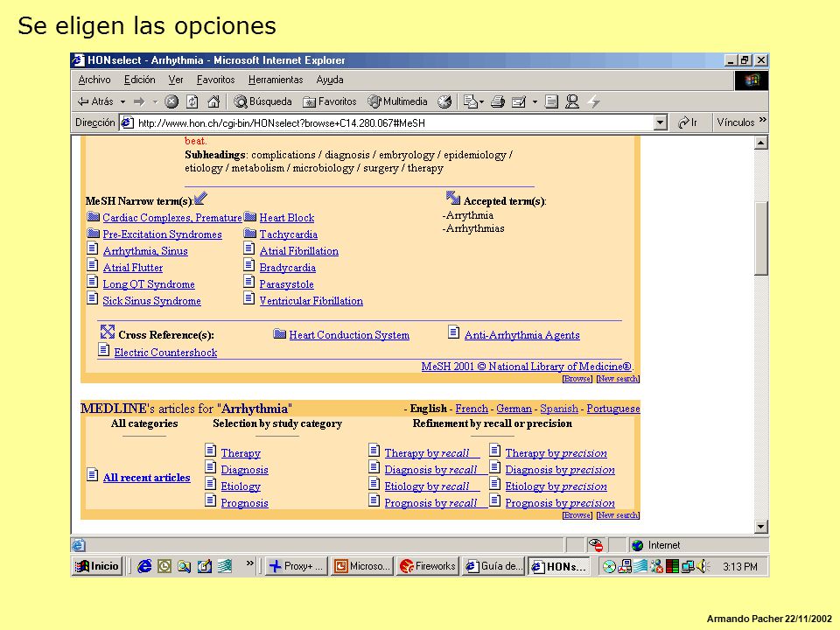Click the pencil-and-page quick launch icon
The height and width of the screenshot is (630, 840).
pyautogui.click(x=204, y=566)
